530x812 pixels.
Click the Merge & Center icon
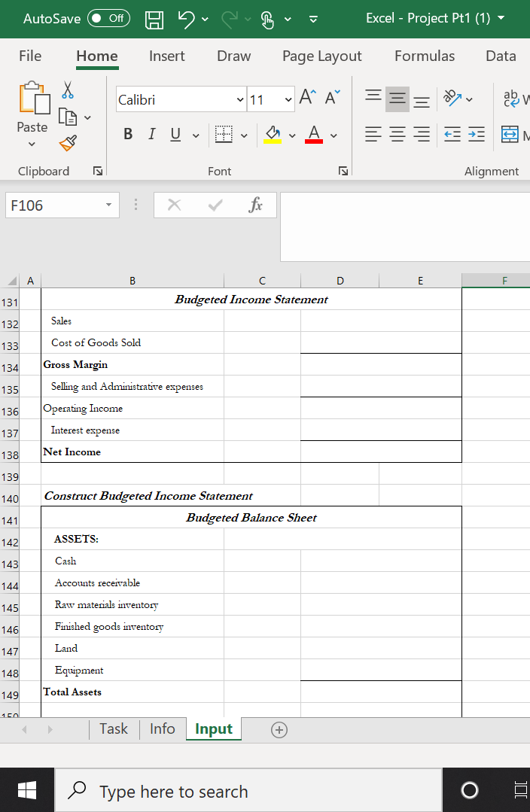(510, 135)
